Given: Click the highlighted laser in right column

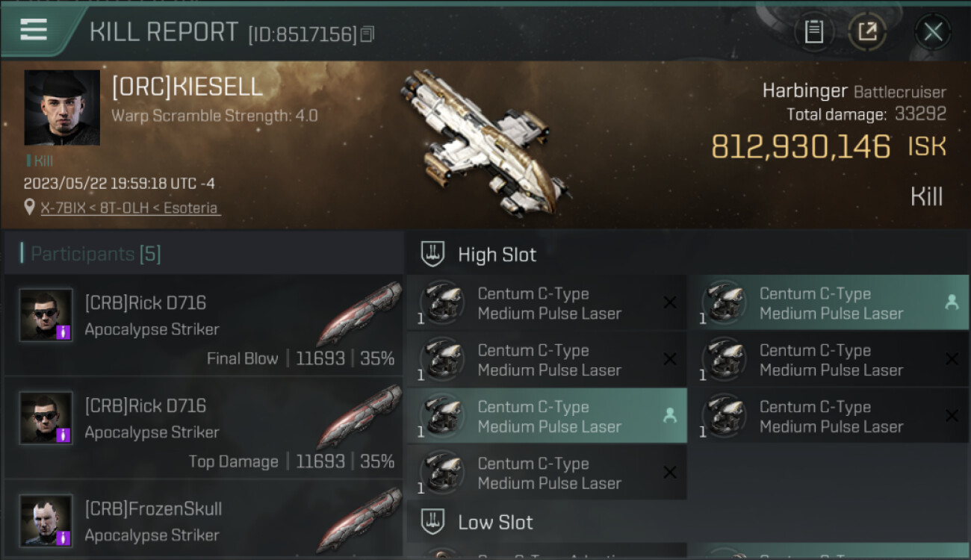Looking at the screenshot, I should (x=829, y=303).
